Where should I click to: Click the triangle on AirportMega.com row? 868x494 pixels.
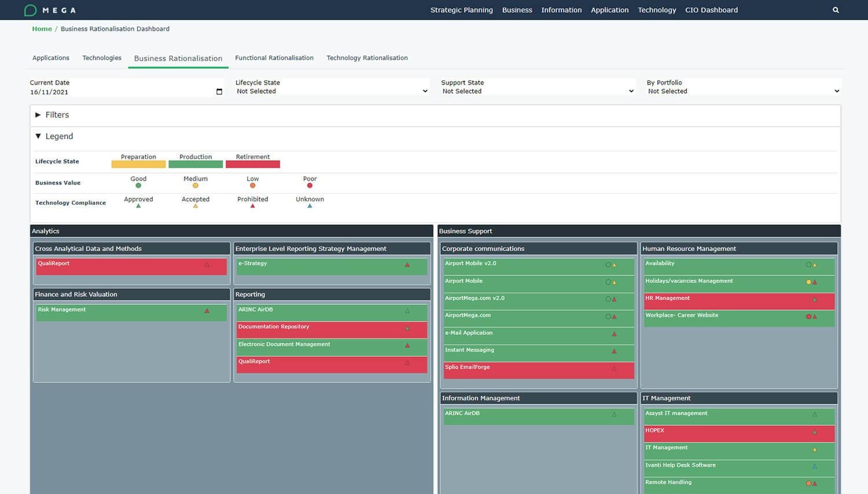point(614,316)
